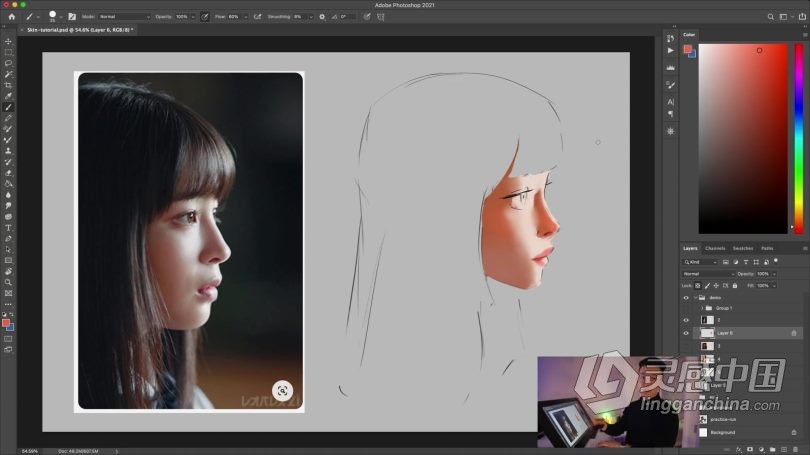
Task: Select the Zoom tool in toolbox
Action: (8, 283)
